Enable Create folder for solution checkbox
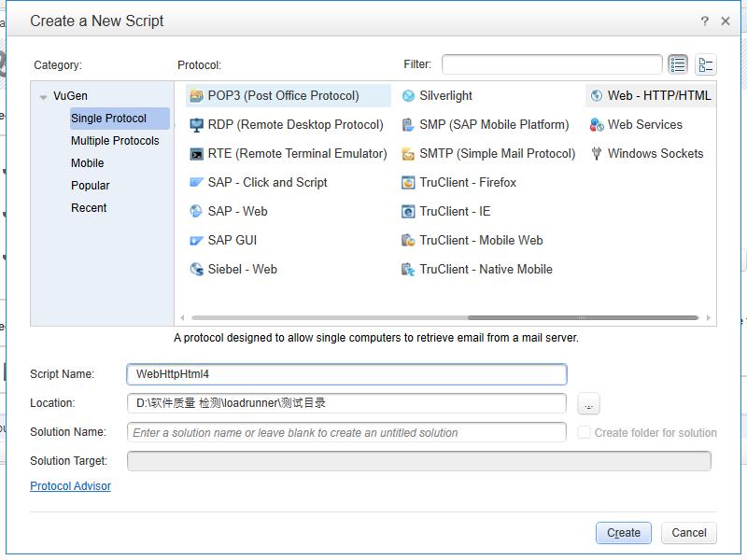 point(584,432)
